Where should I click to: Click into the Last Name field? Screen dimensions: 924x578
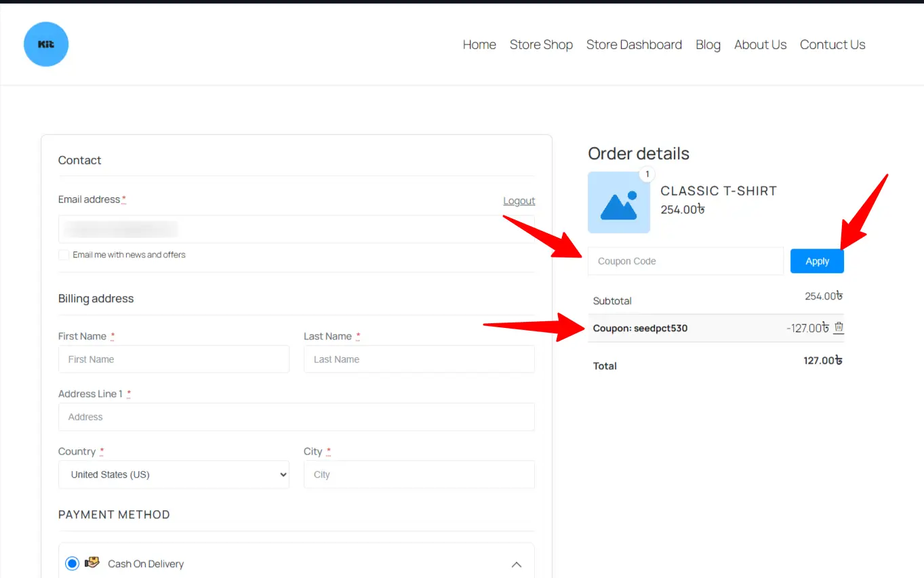coord(419,359)
